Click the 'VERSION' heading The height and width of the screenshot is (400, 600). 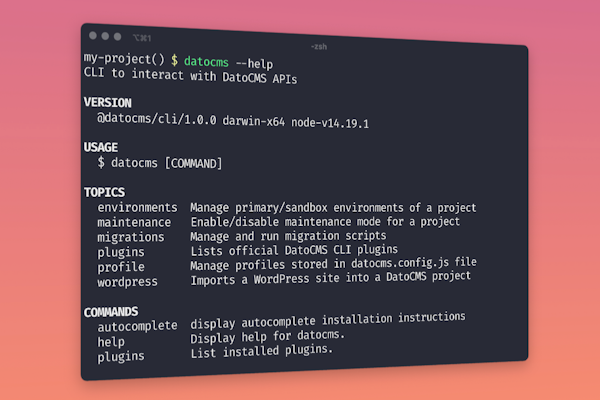click(x=108, y=103)
